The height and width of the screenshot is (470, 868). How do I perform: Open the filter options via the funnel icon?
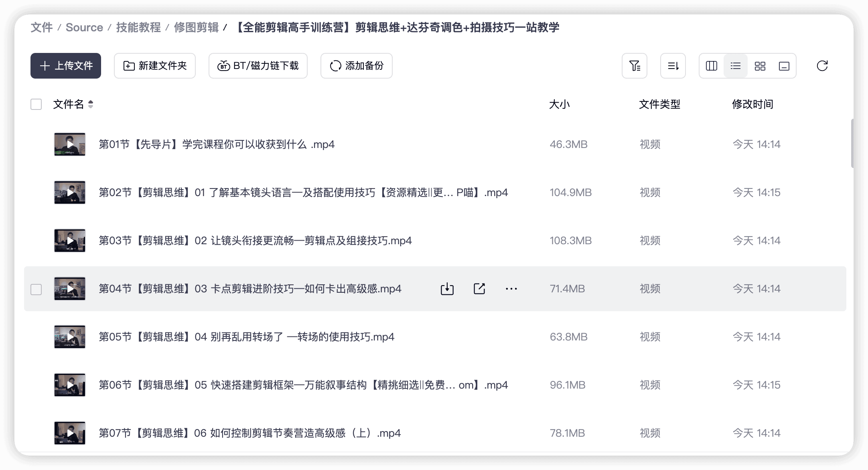634,66
